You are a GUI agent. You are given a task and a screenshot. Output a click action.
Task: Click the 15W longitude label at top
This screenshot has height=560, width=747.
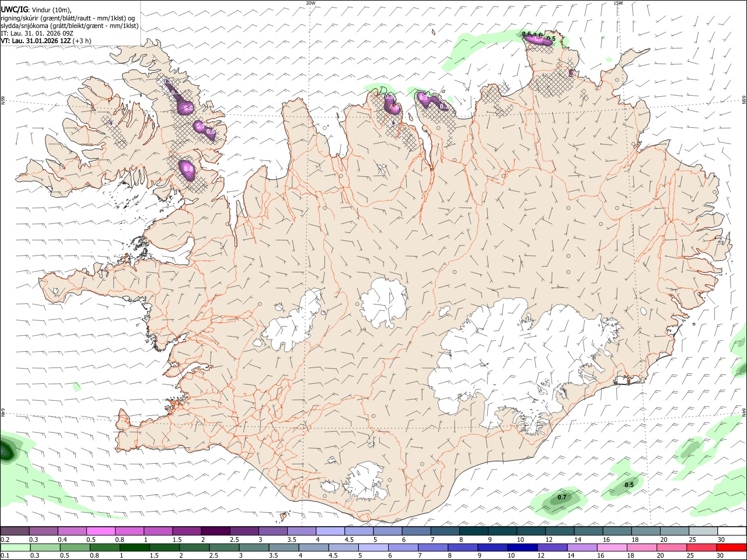[x=618, y=3]
